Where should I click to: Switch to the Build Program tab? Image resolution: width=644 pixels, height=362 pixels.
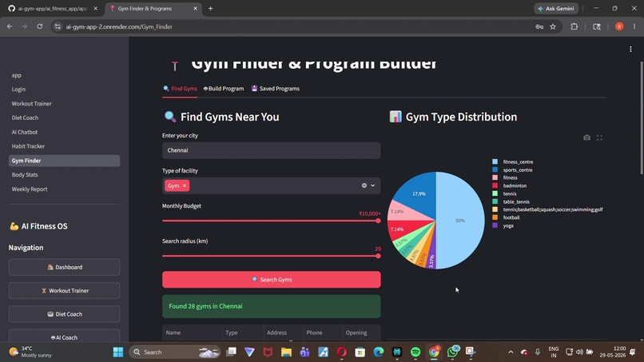pyautogui.click(x=224, y=89)
